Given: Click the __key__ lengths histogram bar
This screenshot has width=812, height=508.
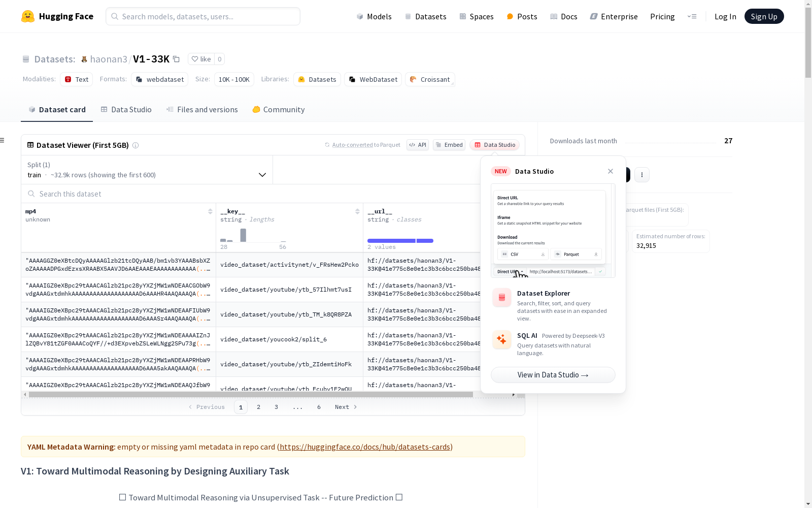Looking at the screenshot, I should pyautogui.click(x=244, y=235).
